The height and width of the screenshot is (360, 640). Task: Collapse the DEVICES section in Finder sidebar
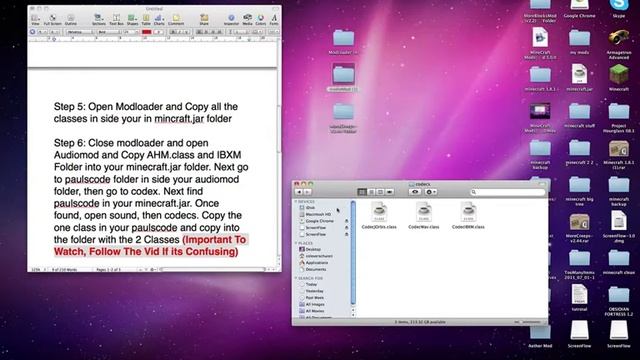[x=296, y=202]
